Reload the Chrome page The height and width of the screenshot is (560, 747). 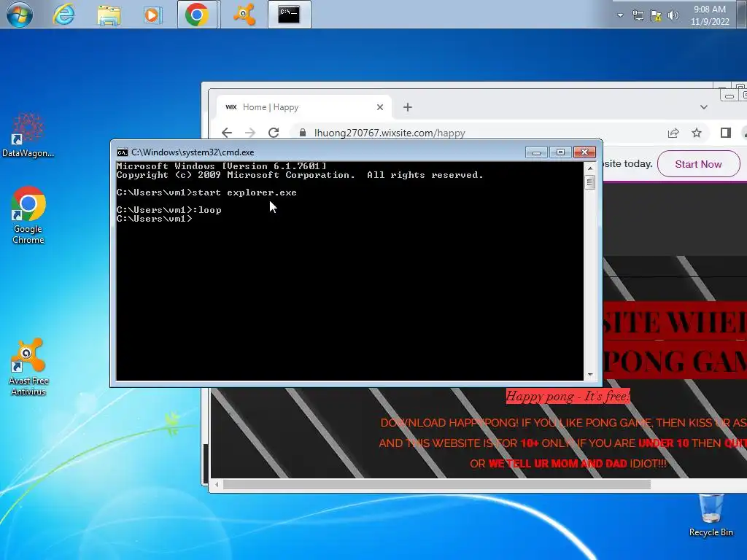[x=274, y=133]
